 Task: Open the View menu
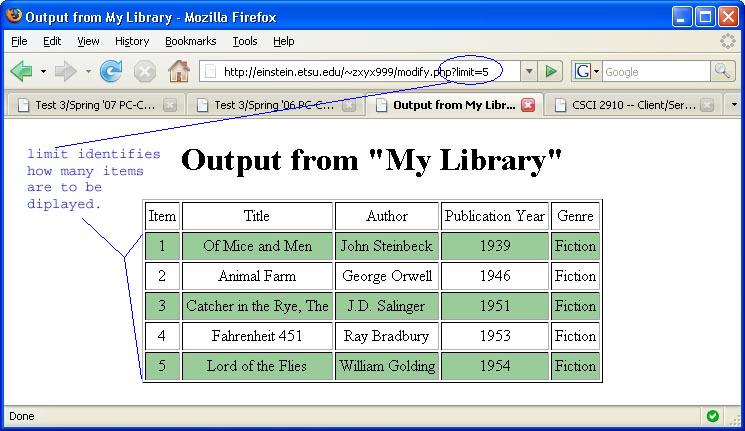pyautogui.click(x=88, y=41)
